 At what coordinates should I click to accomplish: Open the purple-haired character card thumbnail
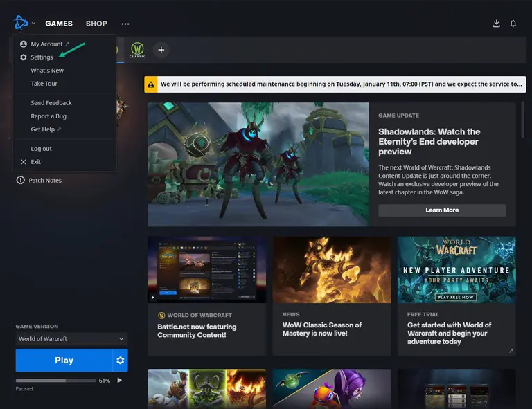[332, 389]
